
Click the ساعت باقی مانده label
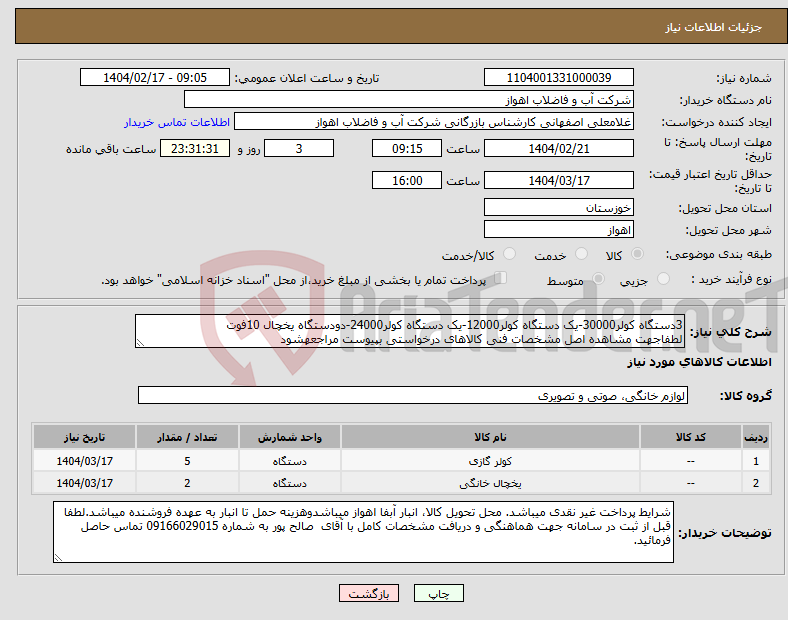pos(111,149)
